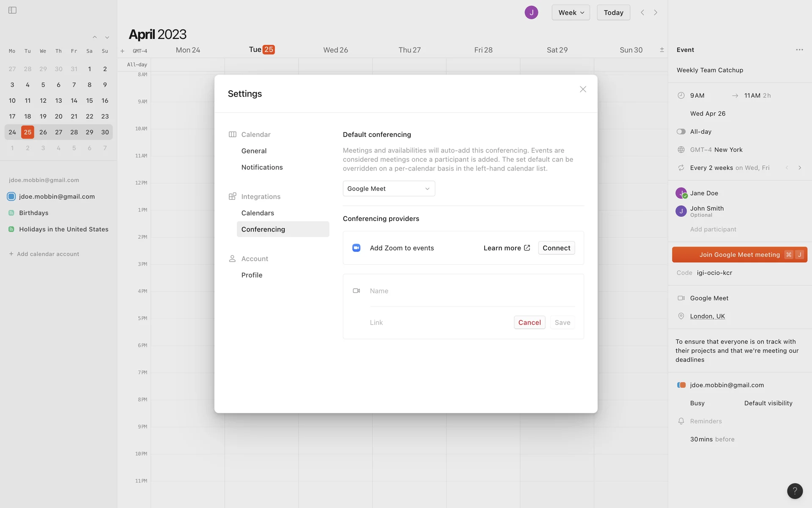Click the recurrence repeat icon
This screenshot has height=508, width=812.
click(x=681, y=168)
